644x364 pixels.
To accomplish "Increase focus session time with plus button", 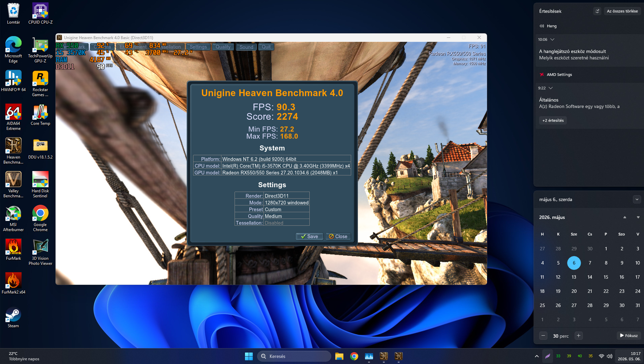I will pyautogui.click(x=579, y=336).
